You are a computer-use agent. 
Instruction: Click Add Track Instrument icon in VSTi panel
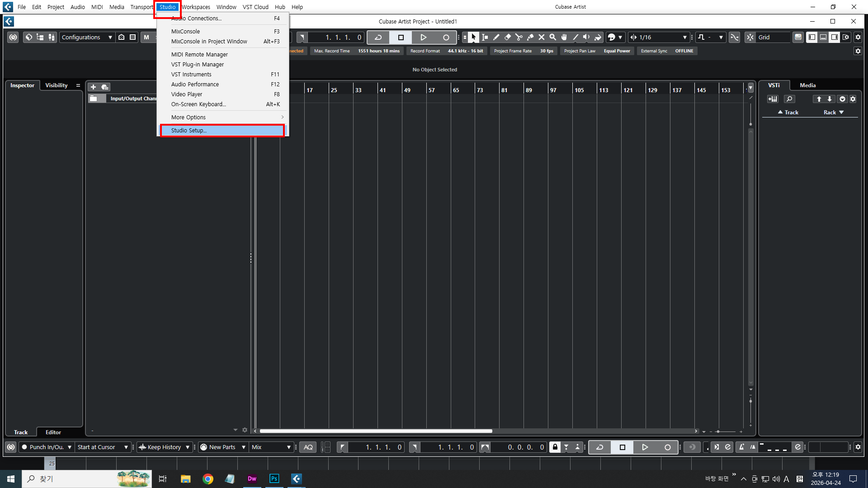773,99
